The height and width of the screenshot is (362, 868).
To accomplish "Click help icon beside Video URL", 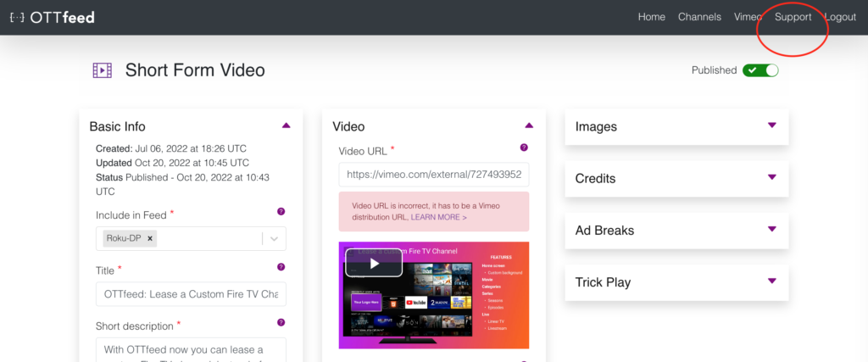I will click(524, 148).
